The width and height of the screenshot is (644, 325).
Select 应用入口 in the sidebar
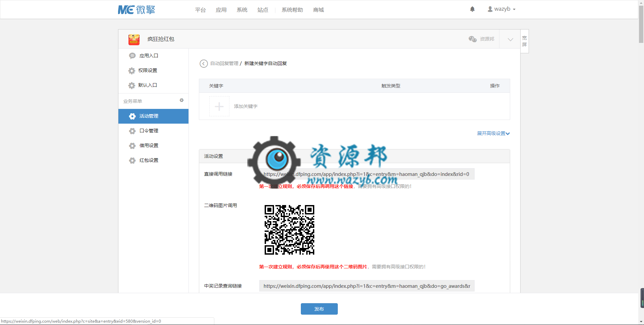pos(153,56)
